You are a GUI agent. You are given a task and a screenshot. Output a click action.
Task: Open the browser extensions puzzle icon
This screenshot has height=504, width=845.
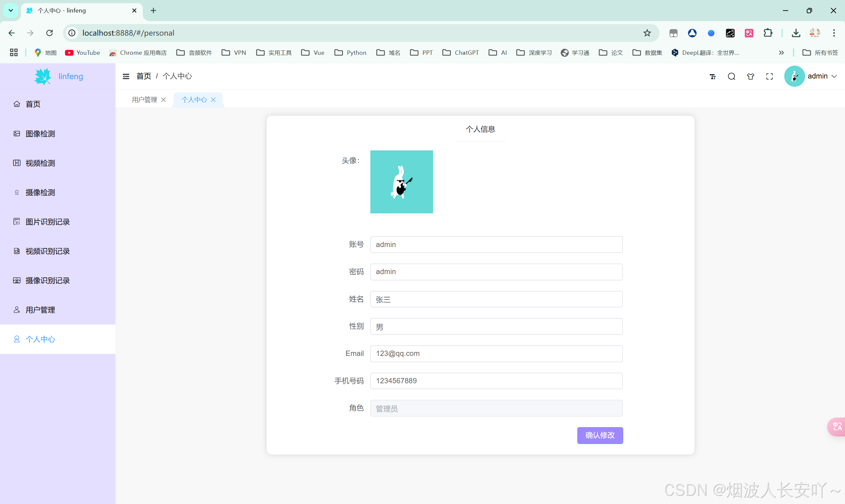[x=767, y=33]
